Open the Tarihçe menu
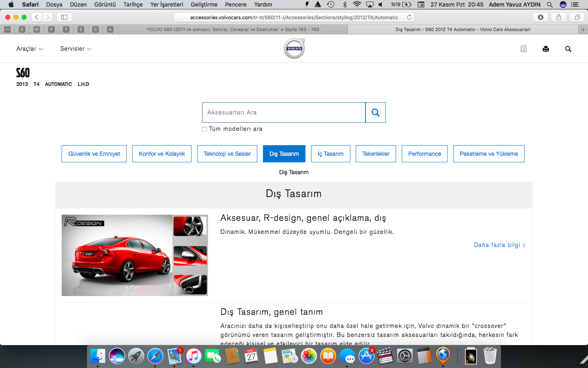The width and height of the screenshot is (588, 368). point(133,4)
